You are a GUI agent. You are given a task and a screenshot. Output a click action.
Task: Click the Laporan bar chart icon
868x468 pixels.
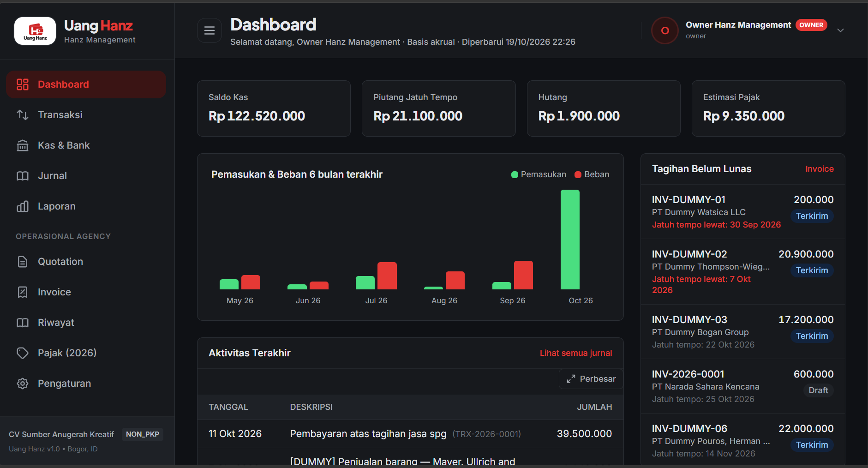click(23, 206)
